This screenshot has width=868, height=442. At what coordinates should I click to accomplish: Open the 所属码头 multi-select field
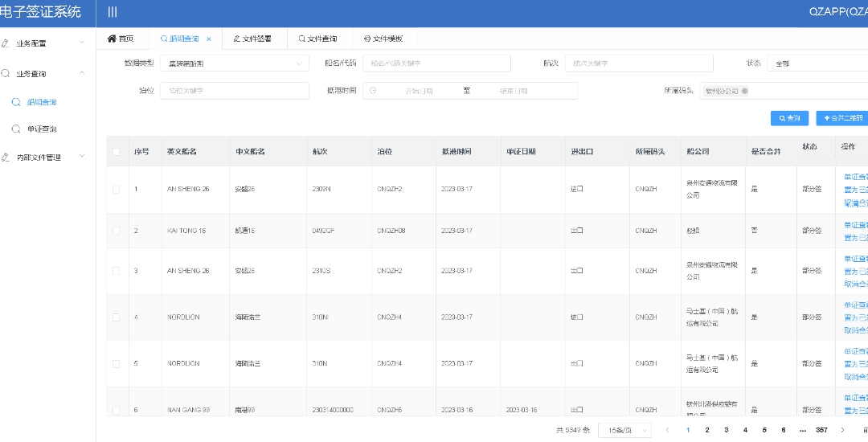pos(784,92)
